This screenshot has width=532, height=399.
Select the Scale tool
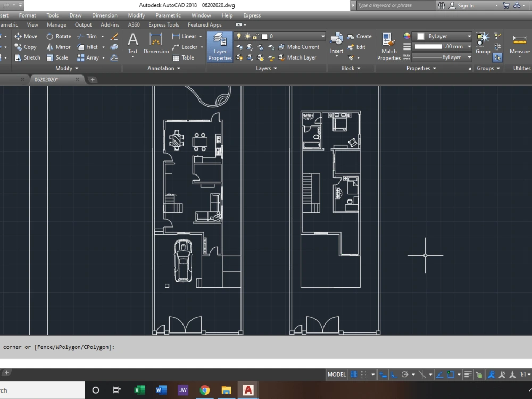pyautogui.click(x=57, y=57)
